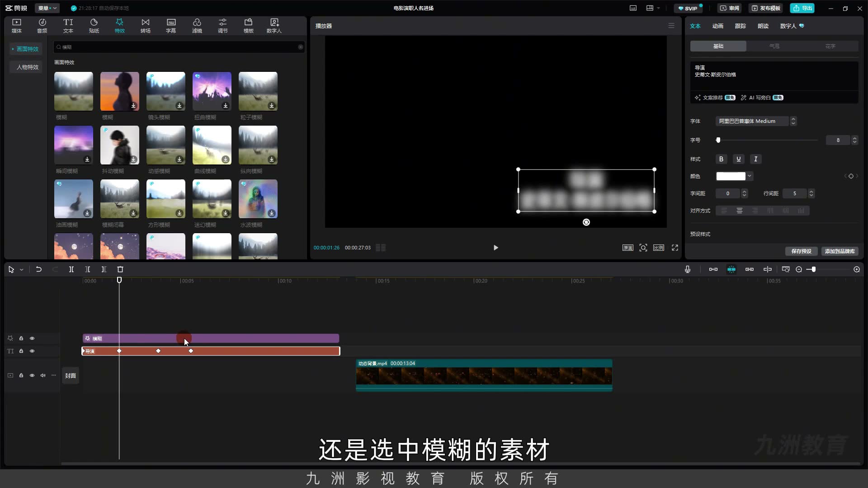
Task: Click the font size slider handle
Action: [x=718, y=140]
